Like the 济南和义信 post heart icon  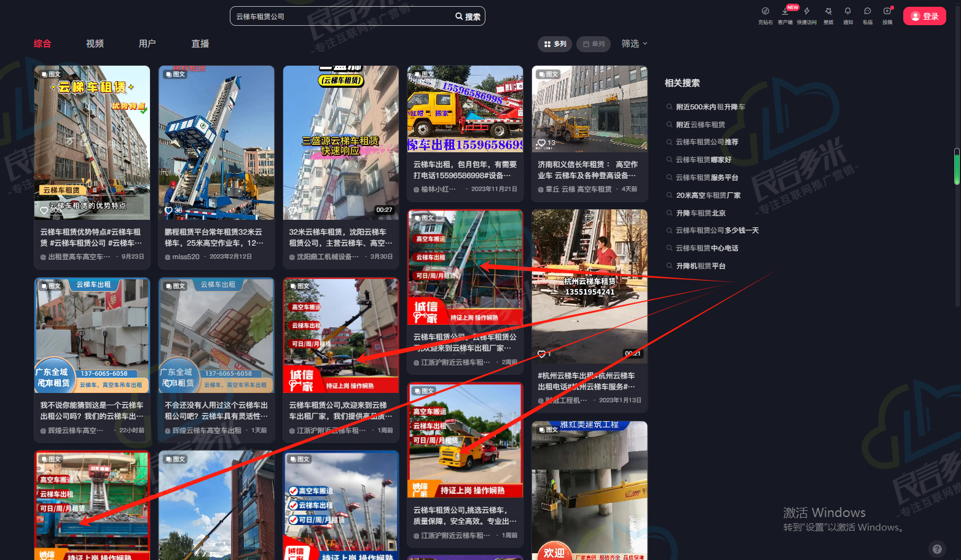541,143
